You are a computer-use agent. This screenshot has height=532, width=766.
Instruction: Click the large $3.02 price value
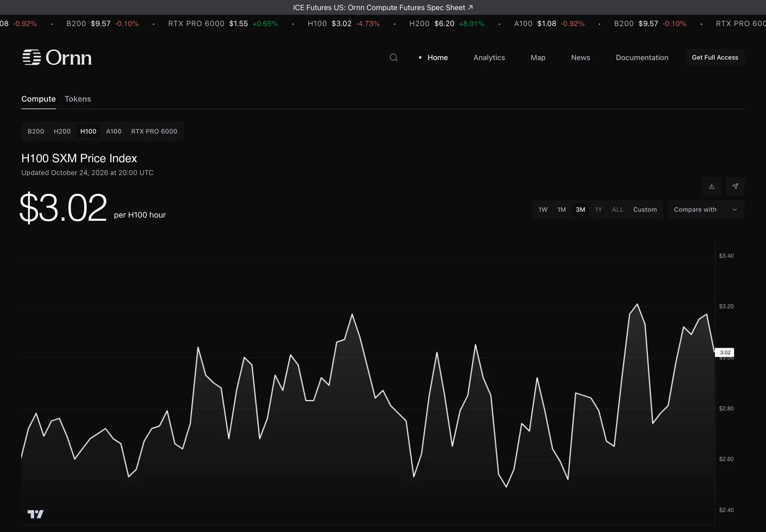click(x=63, y=208)
